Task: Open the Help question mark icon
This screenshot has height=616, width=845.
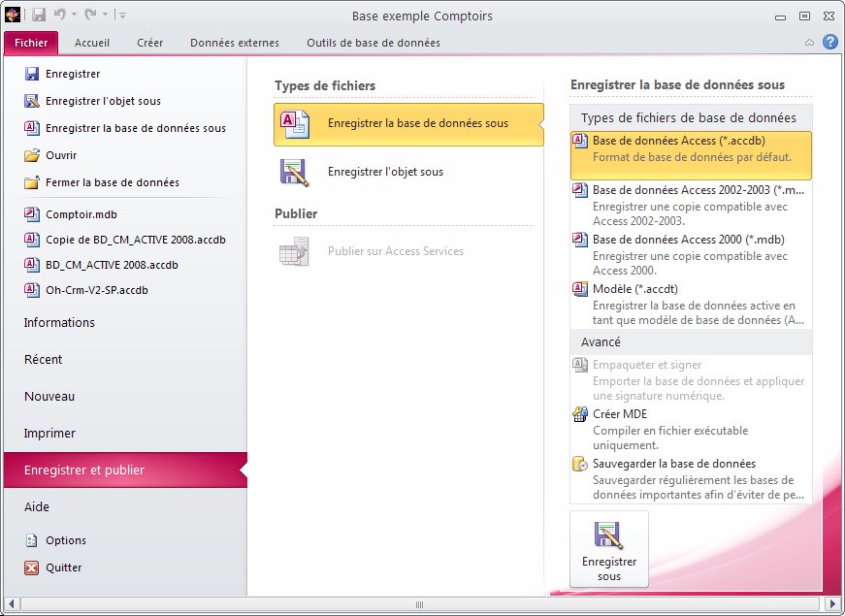Action: tap(830, 43)
